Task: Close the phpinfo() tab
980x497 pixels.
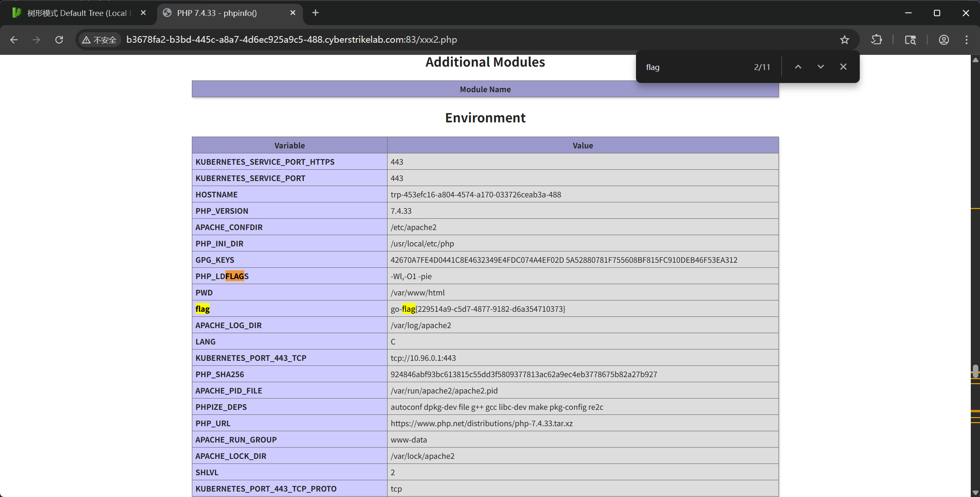Action: [x=293, y=13]
